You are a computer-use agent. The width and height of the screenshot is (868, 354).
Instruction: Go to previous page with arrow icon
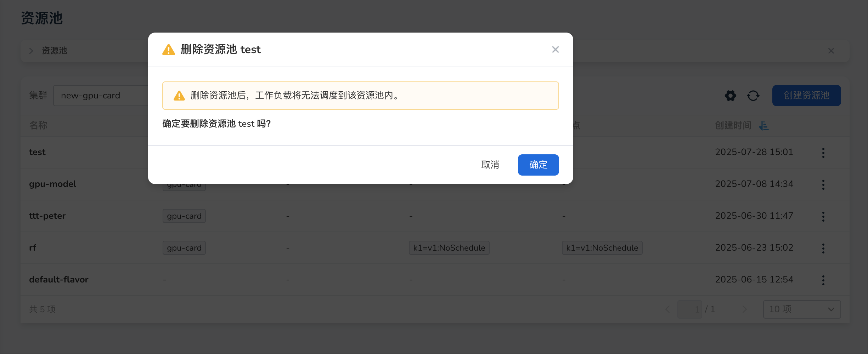click(668, 309)
